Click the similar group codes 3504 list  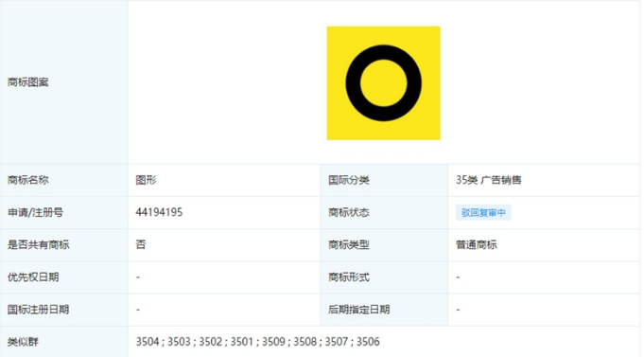click(257, 342)
